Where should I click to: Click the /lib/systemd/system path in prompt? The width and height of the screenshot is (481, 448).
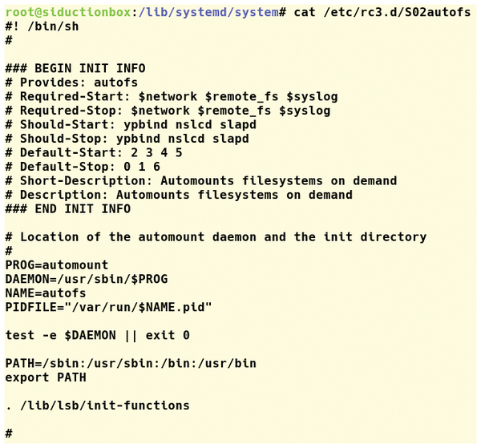pyautogui.click(x=208, y=13)
